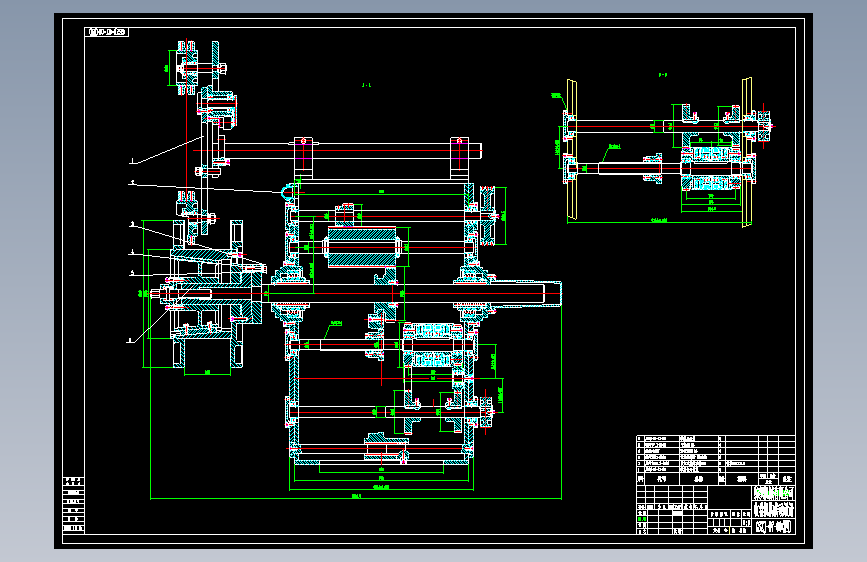Image resolution: width=867 pixels, height=562 pixels.
Task: Select the cyan lifting ring on the gearbox housing
Action: click(x=288, y=192)
